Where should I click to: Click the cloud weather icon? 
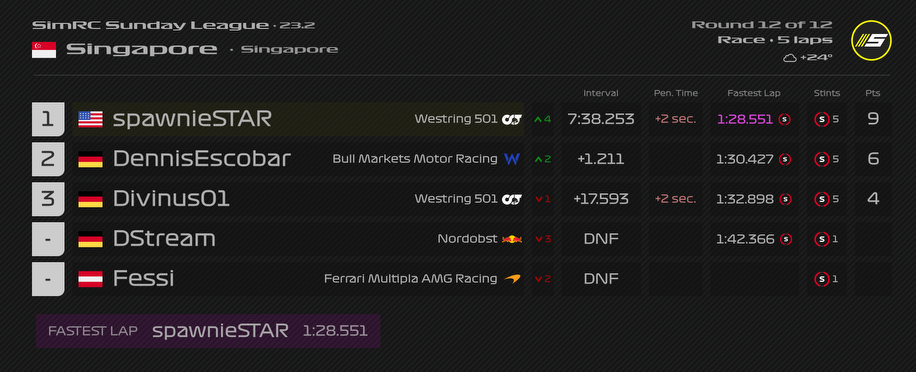(790, 58)
